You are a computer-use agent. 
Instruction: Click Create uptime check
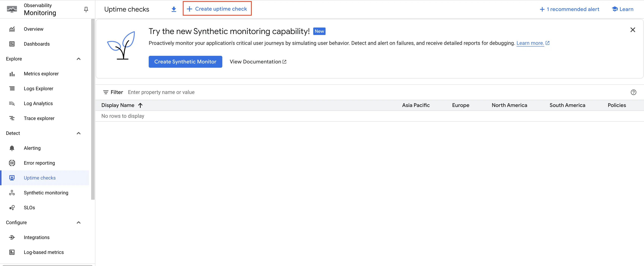coord(217,9)
